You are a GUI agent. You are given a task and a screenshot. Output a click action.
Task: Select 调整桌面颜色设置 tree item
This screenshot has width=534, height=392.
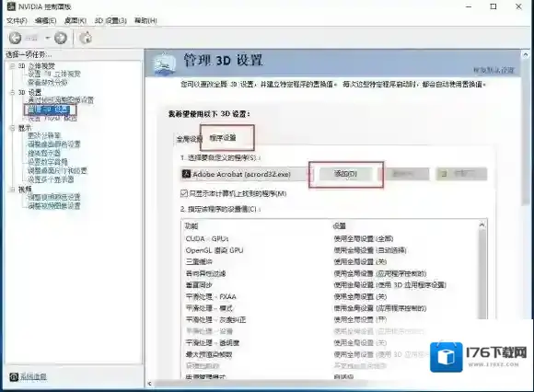(54, 144)
